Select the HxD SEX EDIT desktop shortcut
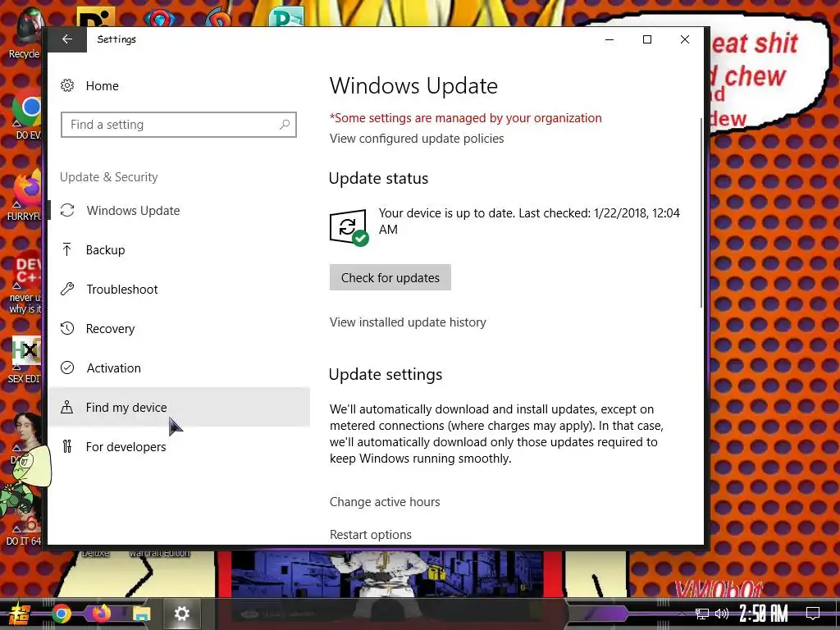 (x=25, y=359)
